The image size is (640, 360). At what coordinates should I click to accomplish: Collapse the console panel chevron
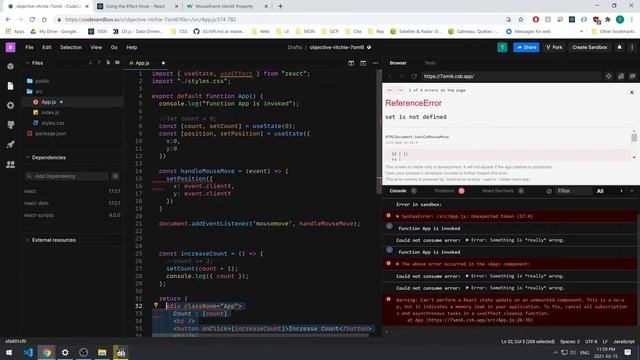(x=632, y=191)
